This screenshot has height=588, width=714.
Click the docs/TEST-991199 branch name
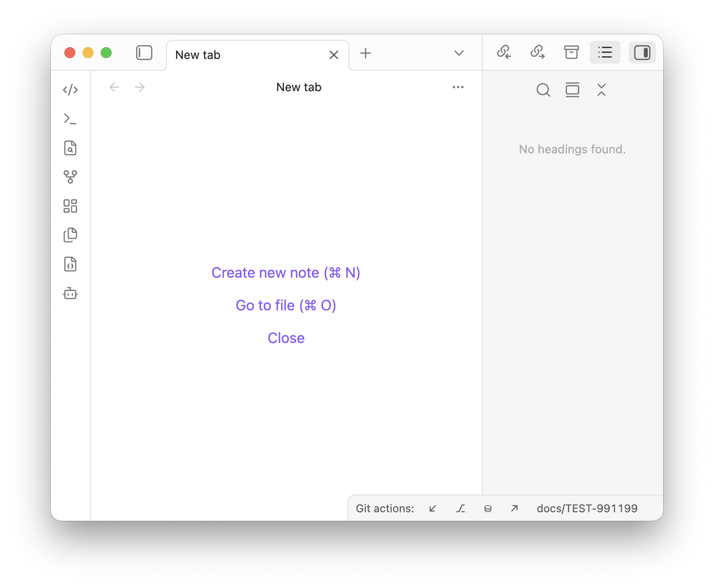pos(587,509)
